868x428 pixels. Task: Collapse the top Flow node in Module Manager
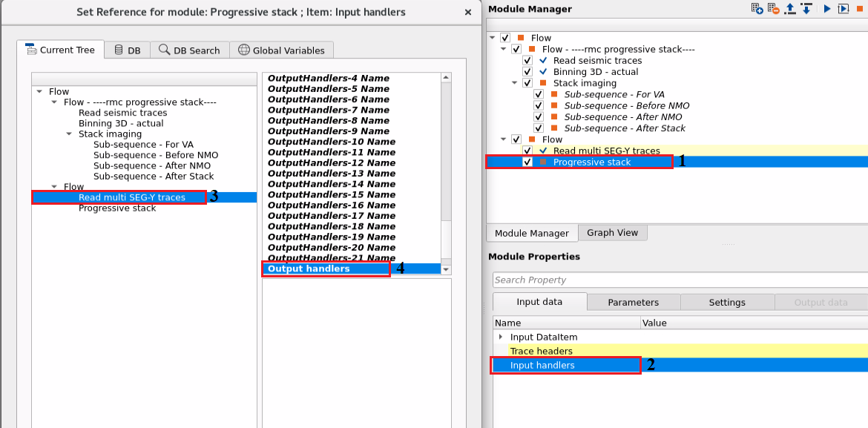coord(492,37)
